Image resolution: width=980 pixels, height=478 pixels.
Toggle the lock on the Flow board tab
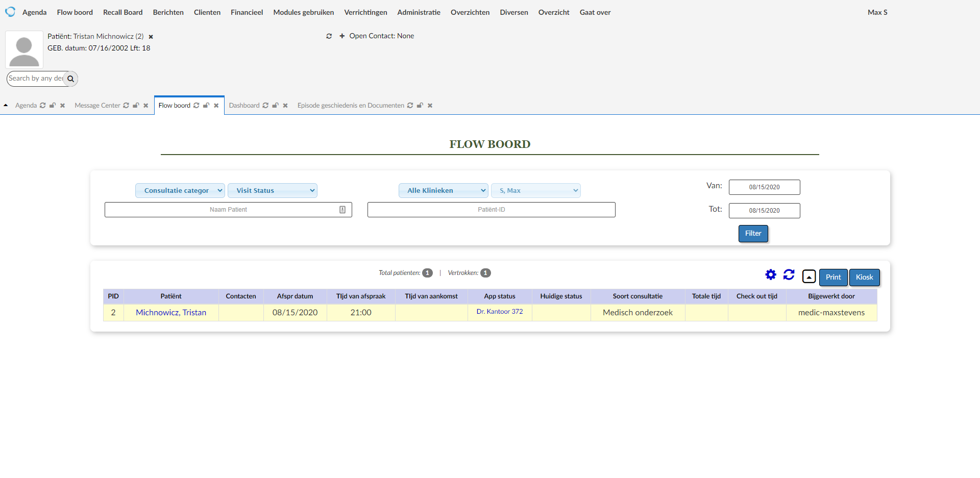(x=206, y=106)
